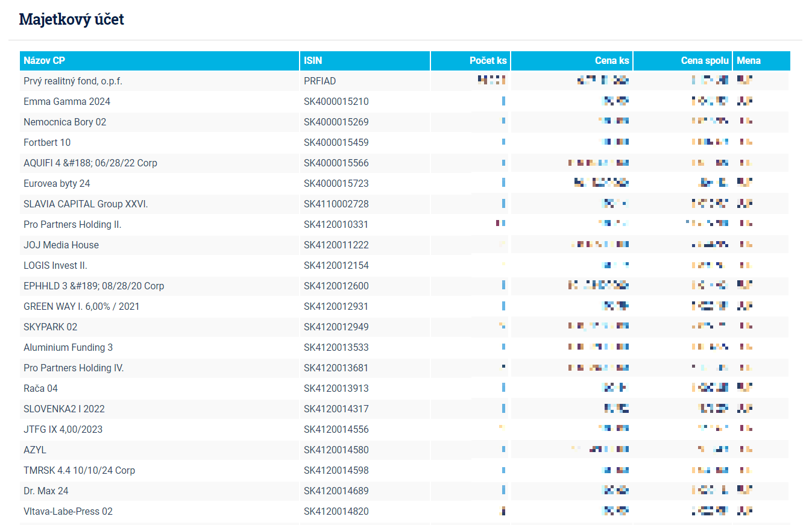Click the ISIN value SK4120012154
This screenshot has width=812, height=525.
[336, 265]
